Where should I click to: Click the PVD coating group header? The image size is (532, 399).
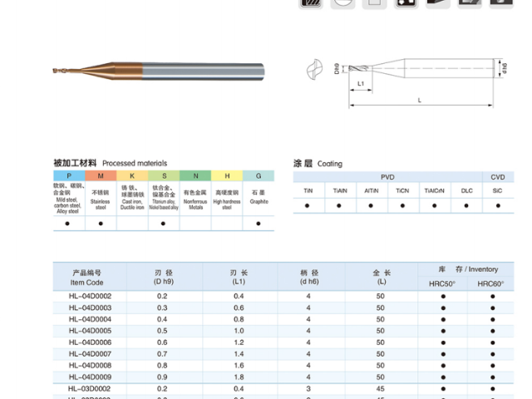tap(387, 177)
